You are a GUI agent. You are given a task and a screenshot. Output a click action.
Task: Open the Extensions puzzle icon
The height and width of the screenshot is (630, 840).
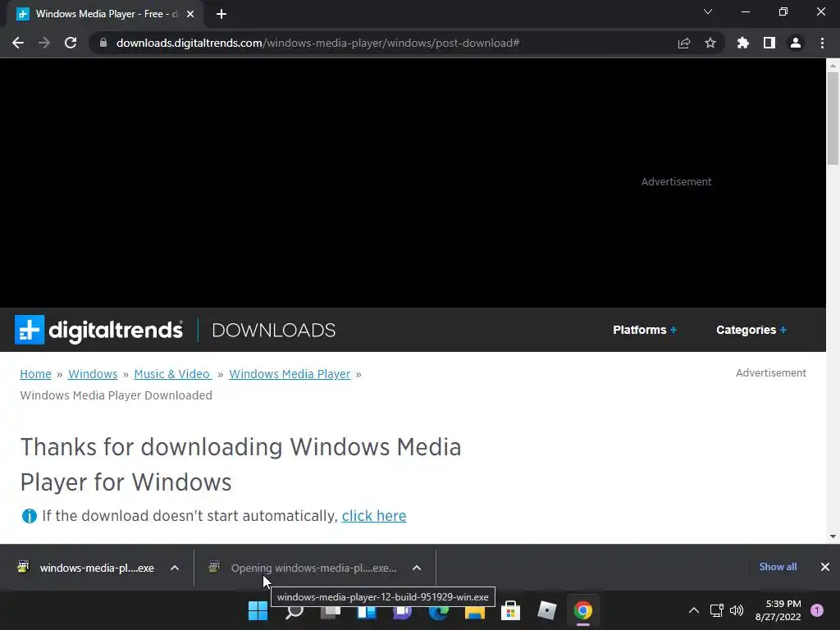tap(743, 43)
